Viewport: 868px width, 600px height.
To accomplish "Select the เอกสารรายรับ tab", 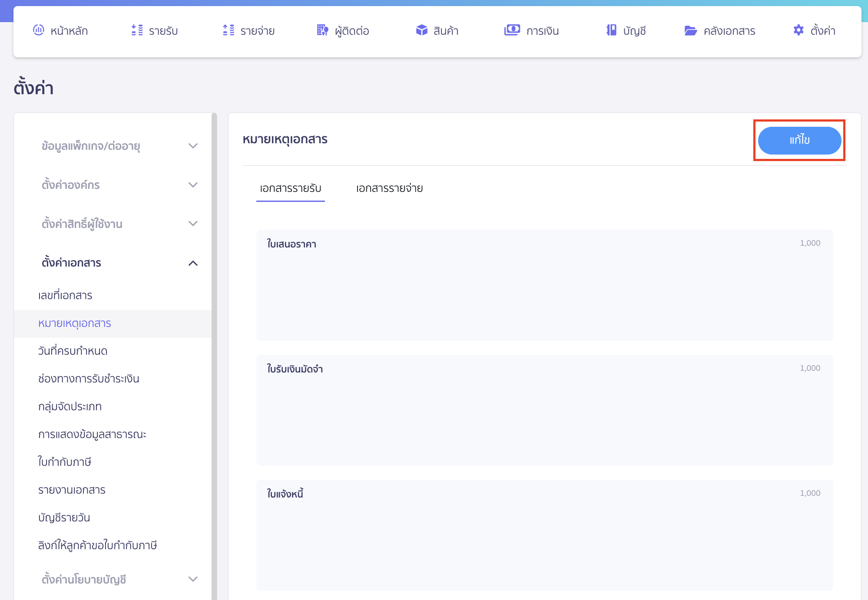I will pyautogui.click(x=290, y=188).
